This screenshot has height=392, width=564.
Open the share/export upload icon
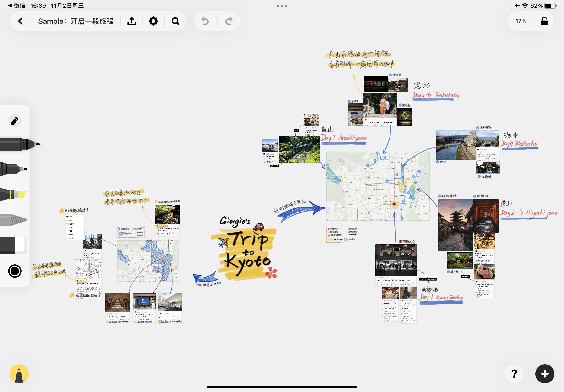[132, 21]
